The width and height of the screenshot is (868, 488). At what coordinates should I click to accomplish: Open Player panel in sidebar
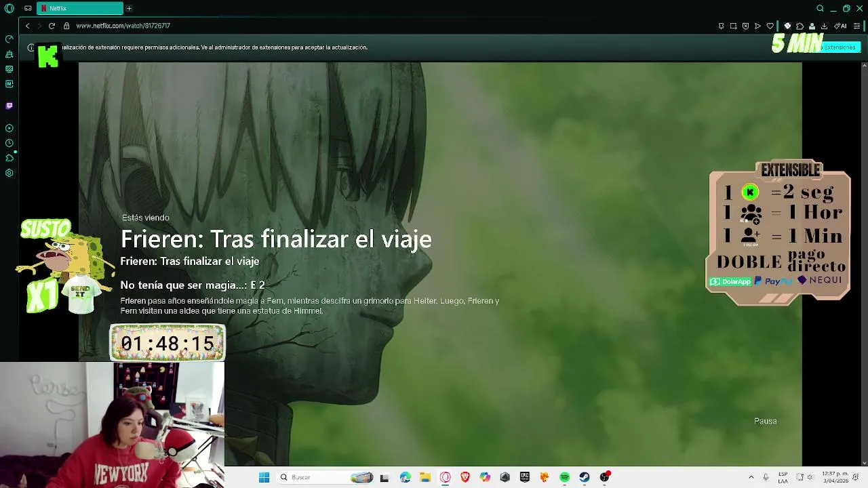(9, 128)
